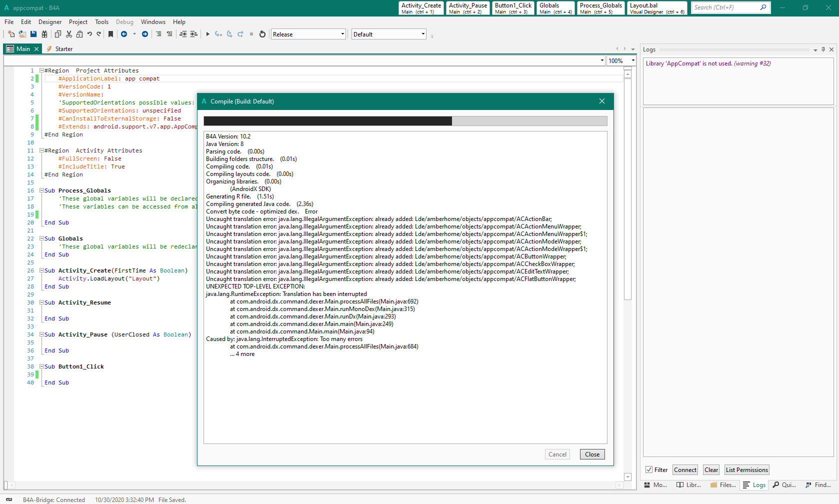Click the Undo arrow icon
Image resolution: width=839 pixels, height=504 pixels.
[89, 34]
